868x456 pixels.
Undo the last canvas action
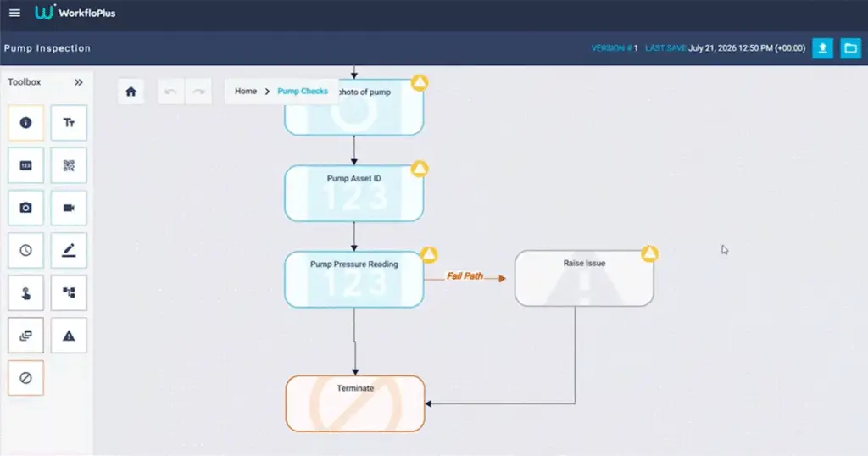(x=170, y=92)
